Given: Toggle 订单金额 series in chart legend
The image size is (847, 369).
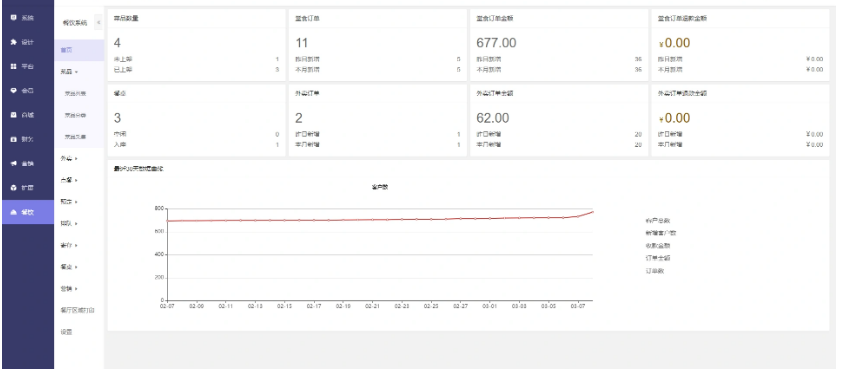Looking at the screenshot, I should point(657,258).
